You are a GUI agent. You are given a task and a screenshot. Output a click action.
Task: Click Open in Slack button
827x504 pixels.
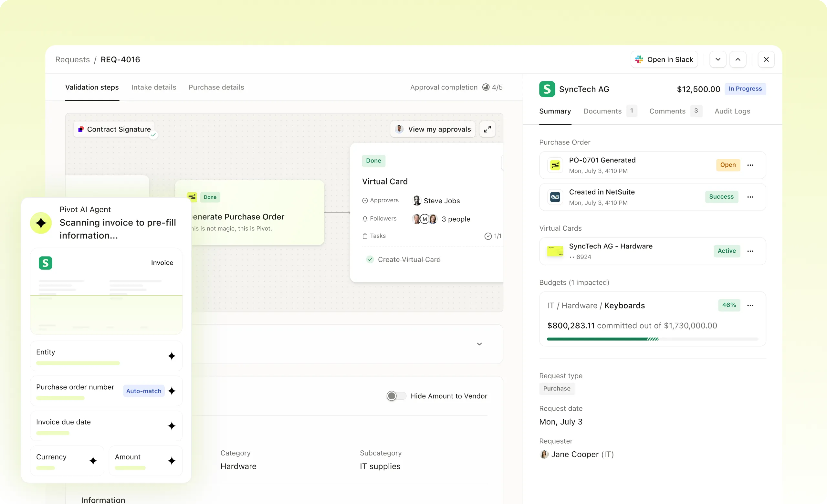(x=664, y=60)
